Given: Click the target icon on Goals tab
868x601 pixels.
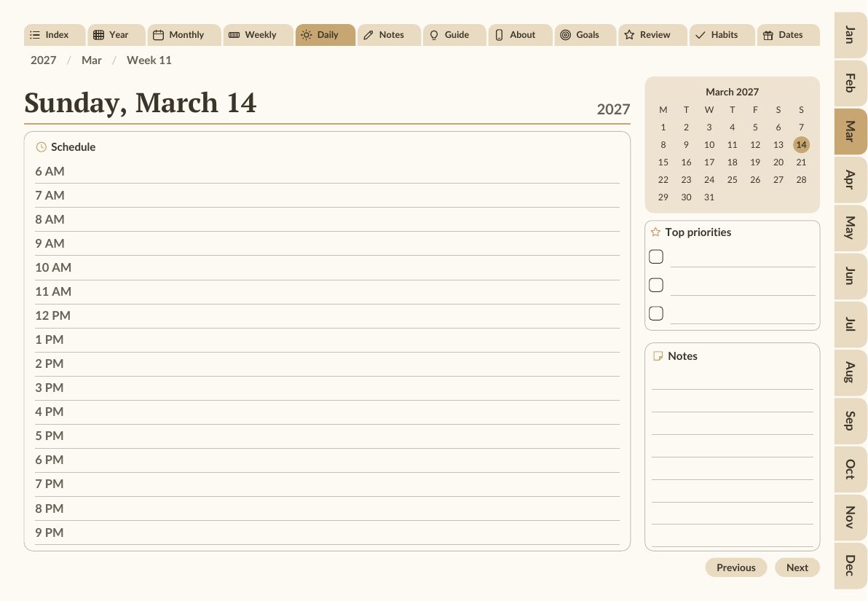Looking at the screenshot, I should point(565,35).
